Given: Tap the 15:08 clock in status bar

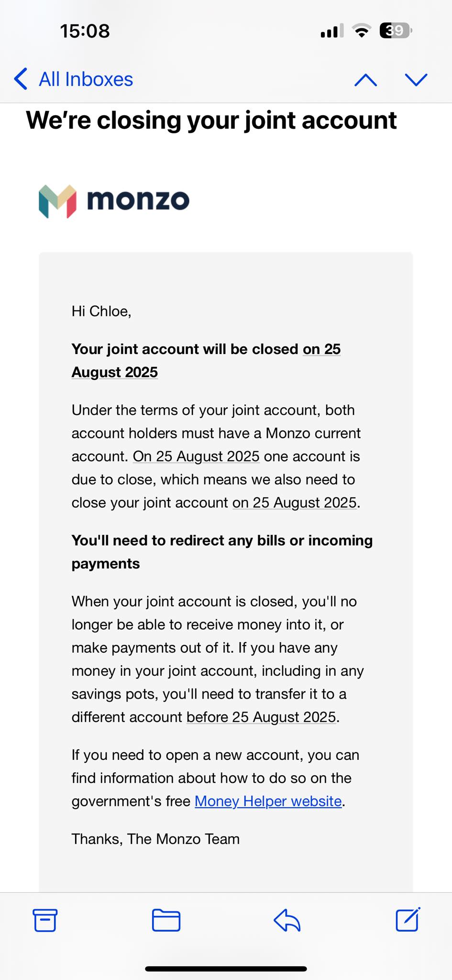Looking at the screenshot, I should [x=85, y=31].
